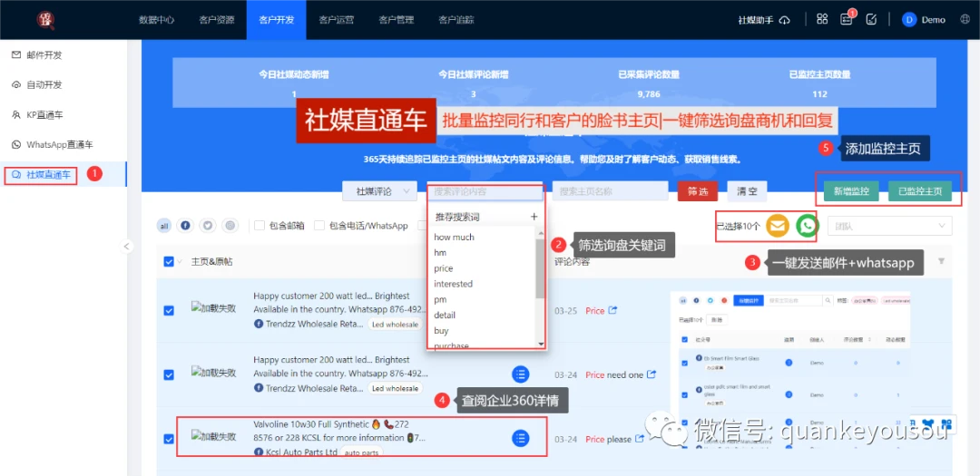This screenshot has height=476, width=980.
Task: Enable the 包含邮箱 checkbox
Action: (x=260, y=226)
